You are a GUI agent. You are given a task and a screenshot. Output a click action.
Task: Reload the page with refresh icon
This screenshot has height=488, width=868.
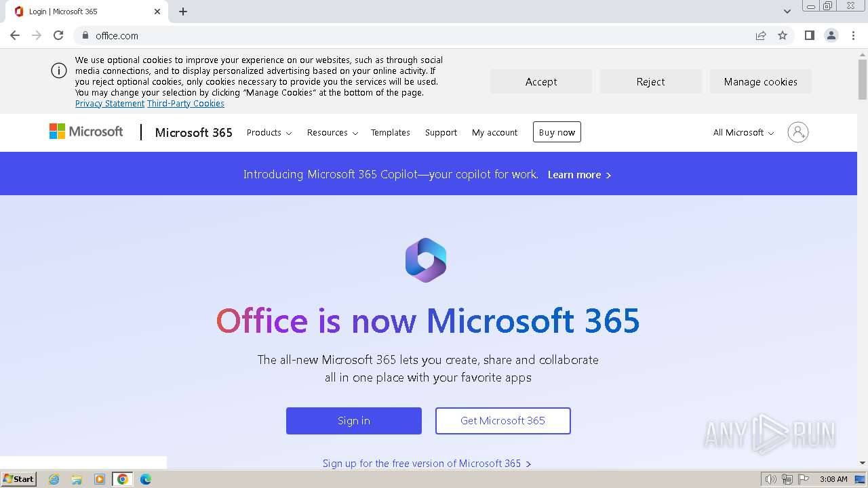[58, 35]
